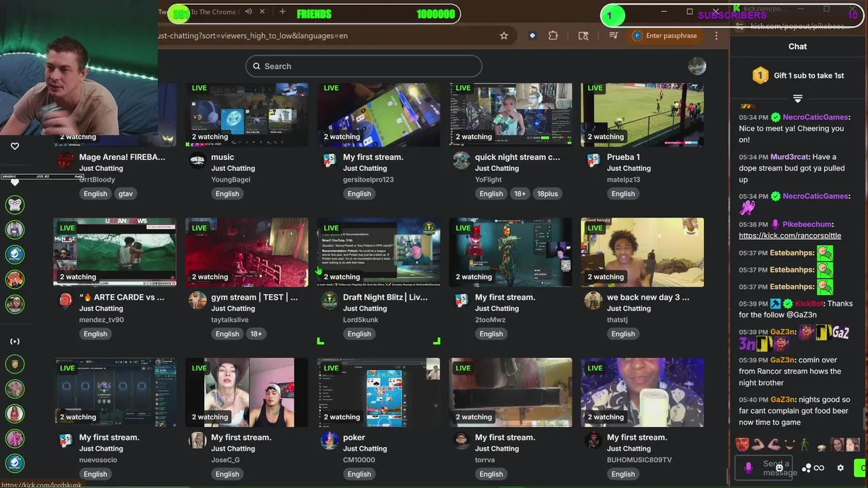
Task: Open YoFlight's channel avatar
Action: [461, 161]
